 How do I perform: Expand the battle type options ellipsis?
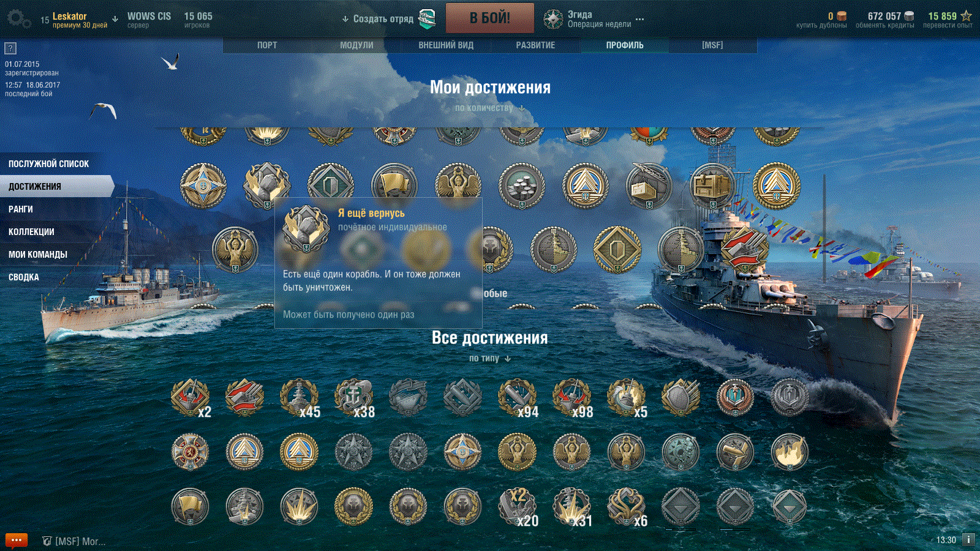(640, 19)
